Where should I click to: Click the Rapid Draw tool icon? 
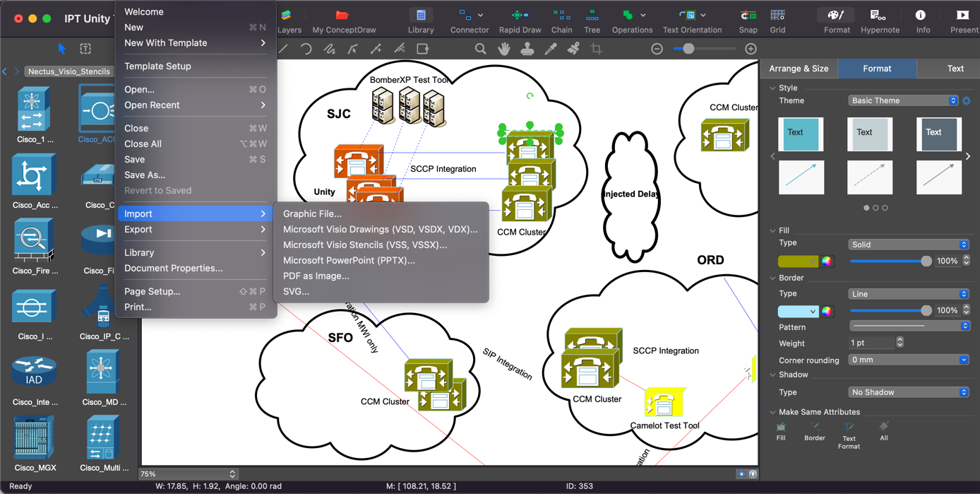point(520,16)
